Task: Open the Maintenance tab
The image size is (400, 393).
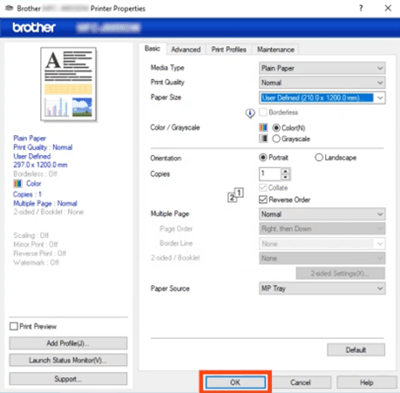Action: (x=276, y=50)
